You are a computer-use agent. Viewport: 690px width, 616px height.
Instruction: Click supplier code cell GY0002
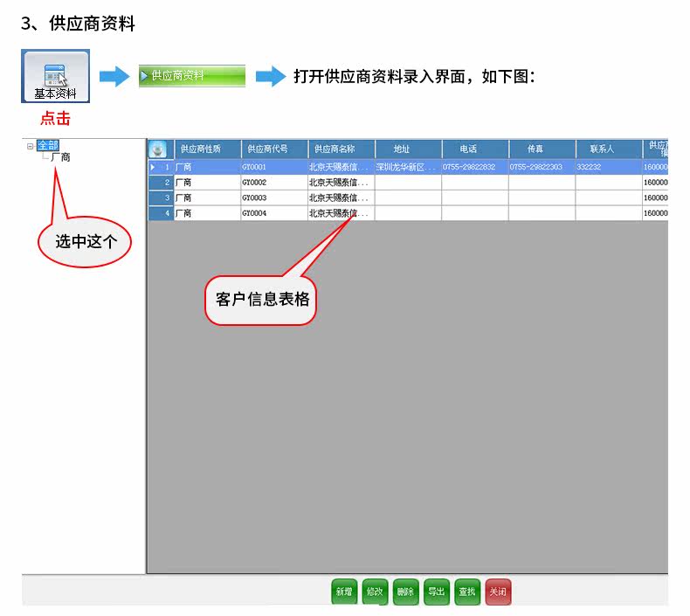pyautogui.click(x=274, y=183)
